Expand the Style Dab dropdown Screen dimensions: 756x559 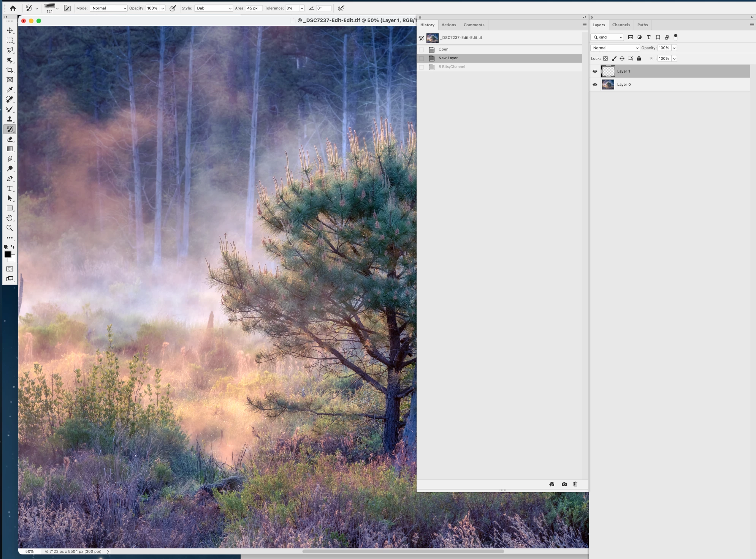(214, 8)
